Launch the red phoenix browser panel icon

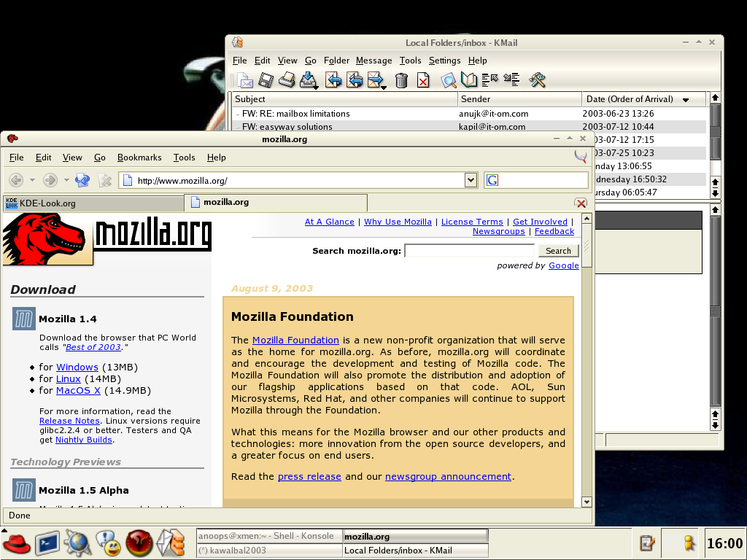pyautogui.click(x=139, y=543)
